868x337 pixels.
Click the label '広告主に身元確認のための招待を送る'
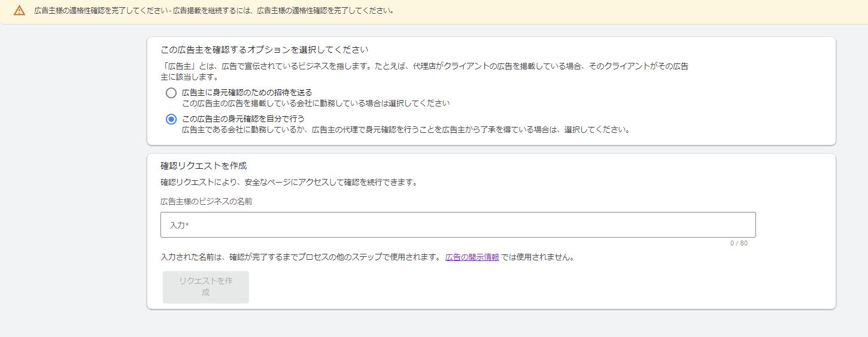tap(247, 92)
